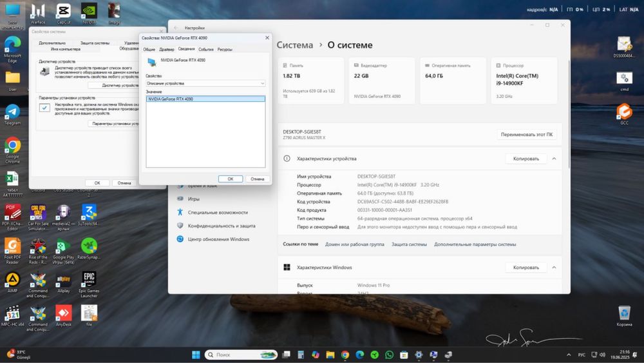
Task: Open Google Chrome from the desktop
Action: tap(12, 146)
